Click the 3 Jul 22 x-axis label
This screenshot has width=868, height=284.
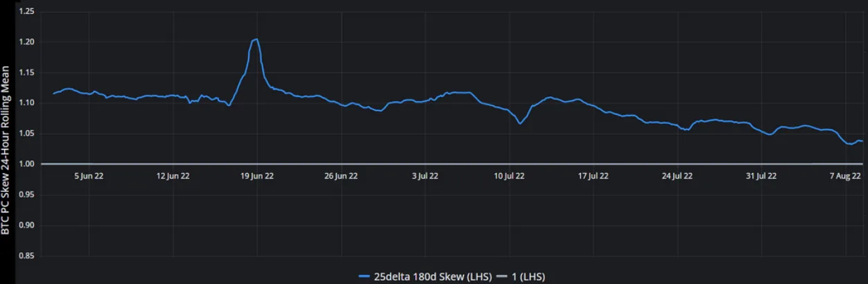tap(425, 176)
